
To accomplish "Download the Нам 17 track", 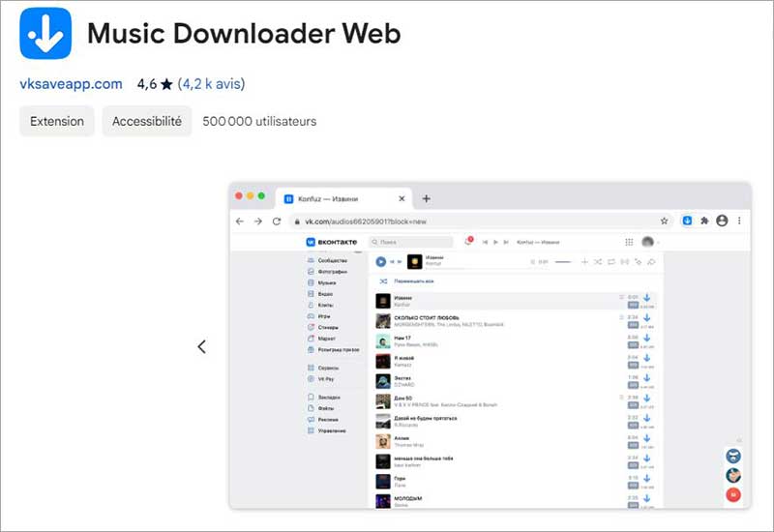I will (646, 338).
